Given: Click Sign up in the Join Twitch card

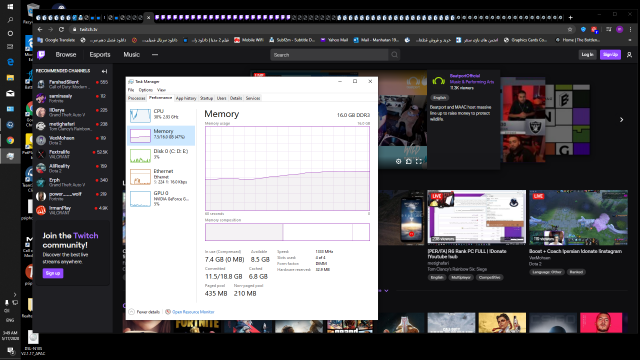Looking at the screenshot, I should (53, 273).
